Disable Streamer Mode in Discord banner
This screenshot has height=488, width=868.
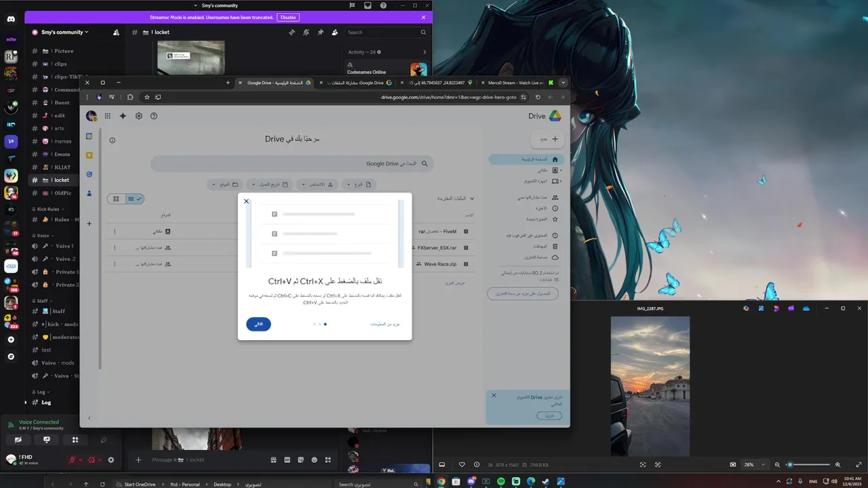click(288, 17)
